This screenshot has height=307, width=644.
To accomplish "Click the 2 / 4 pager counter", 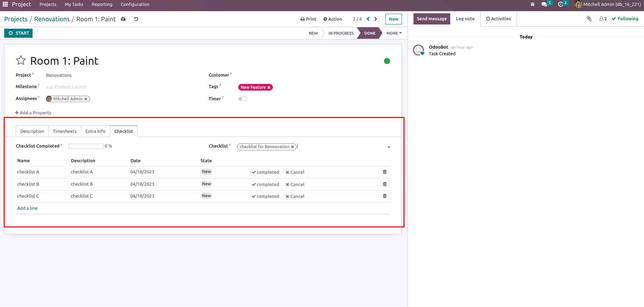I will pyautogui.click(x=357, y=19).
